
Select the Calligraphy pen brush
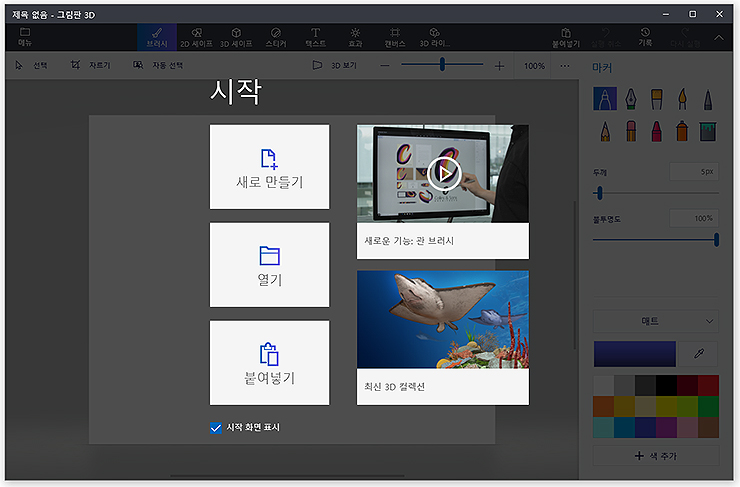[631, 99]
